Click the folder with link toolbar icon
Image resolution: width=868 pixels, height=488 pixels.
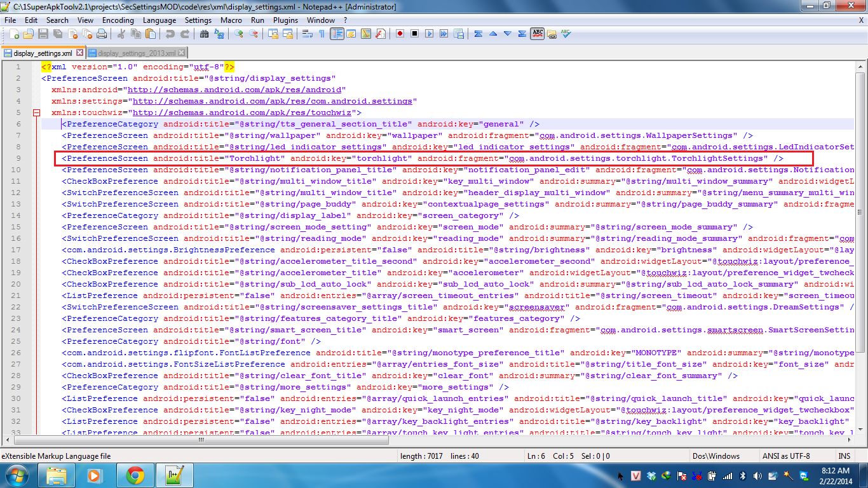552,34
